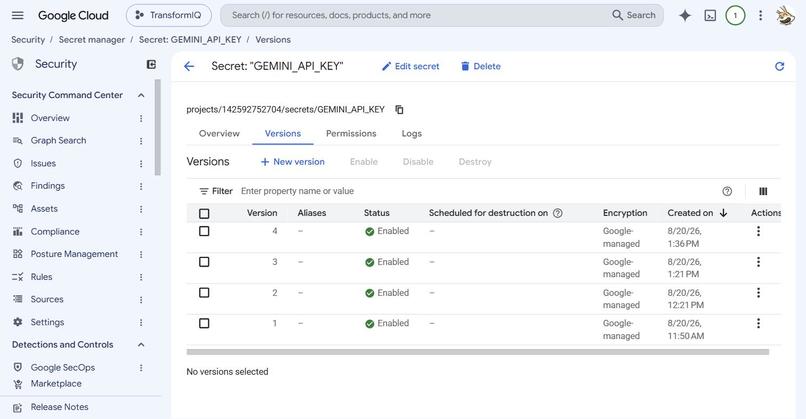Click the sidebar vertical scrollbar
This screenshot has height=419, width=806.
click(x=157, y=127)
